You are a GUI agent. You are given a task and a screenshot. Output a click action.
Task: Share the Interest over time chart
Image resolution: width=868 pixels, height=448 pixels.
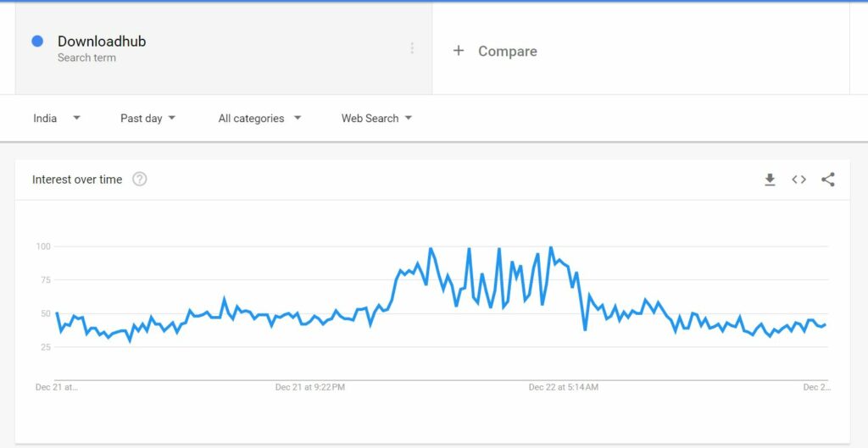tap(827, 180)
